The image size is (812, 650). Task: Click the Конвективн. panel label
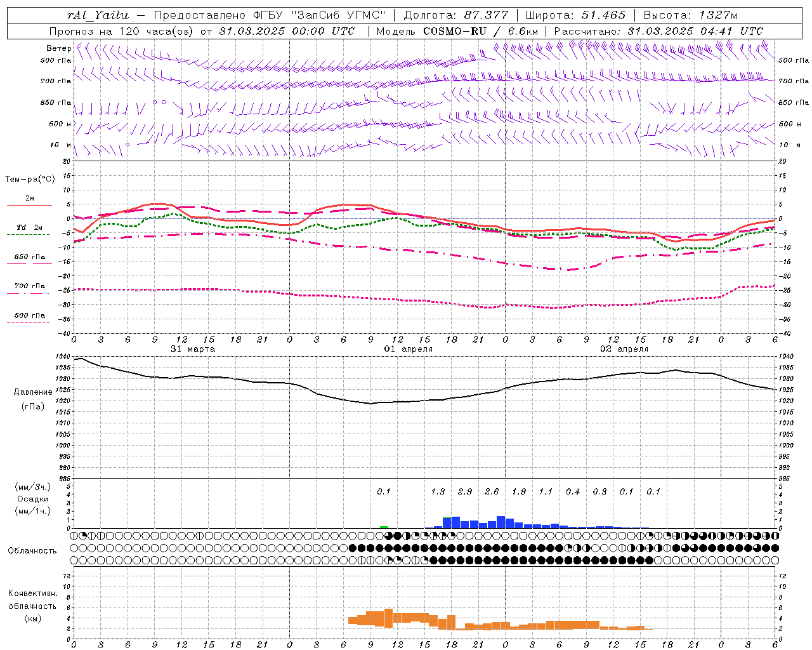pos(32,594)
